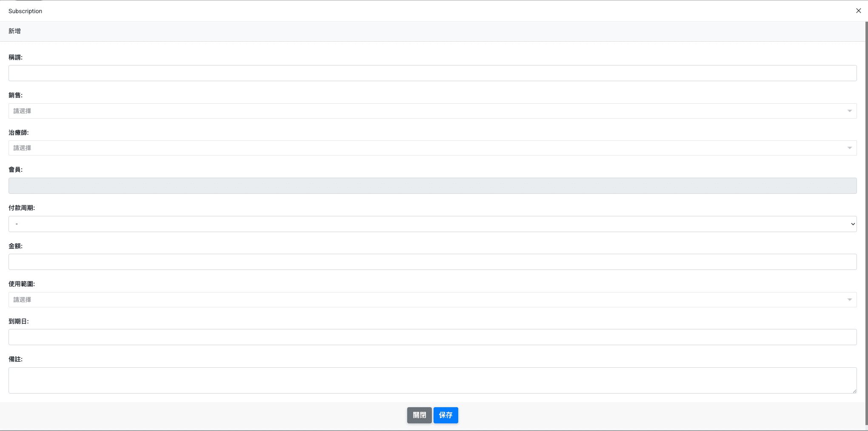
Task: Click the disabled 會員 field
Action: 425,186
